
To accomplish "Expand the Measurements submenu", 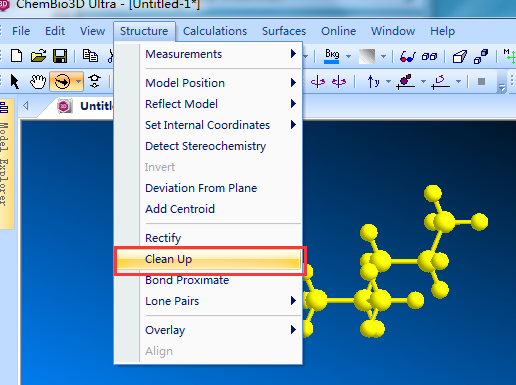I will [x=293, y=54].
